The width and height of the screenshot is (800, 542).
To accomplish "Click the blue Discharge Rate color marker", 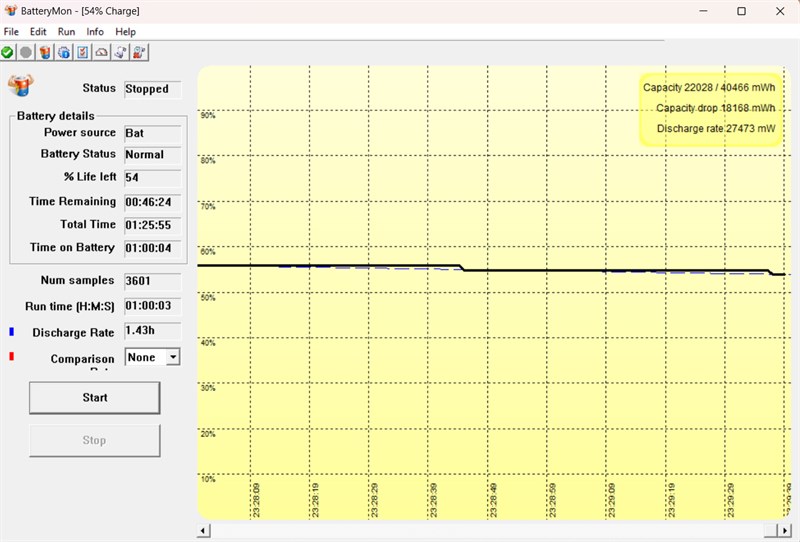I will tap(12, 331).
